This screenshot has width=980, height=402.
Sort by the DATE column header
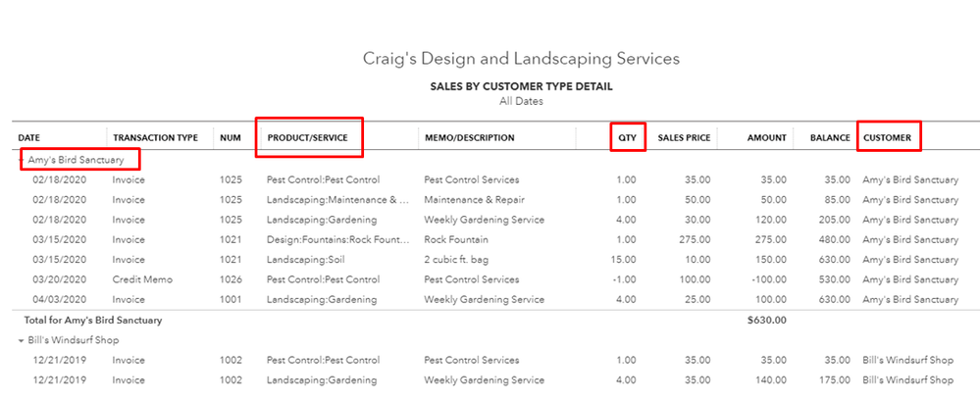(28, 138)
